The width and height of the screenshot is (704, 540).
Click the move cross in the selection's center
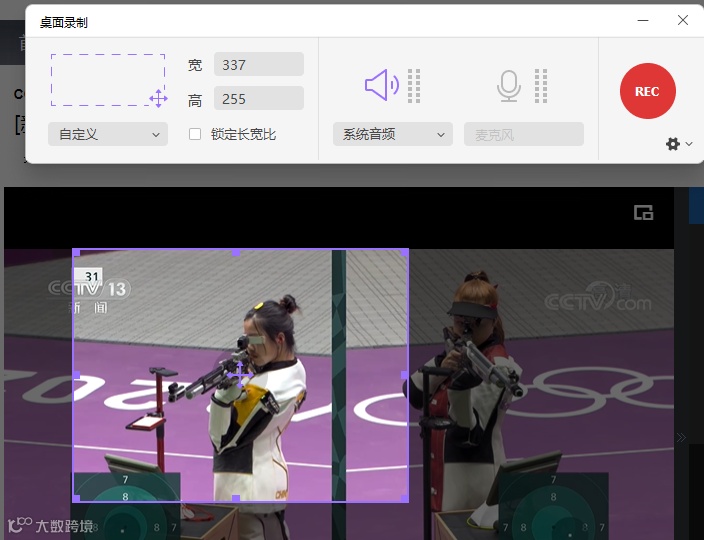click(x=240, y=375)
